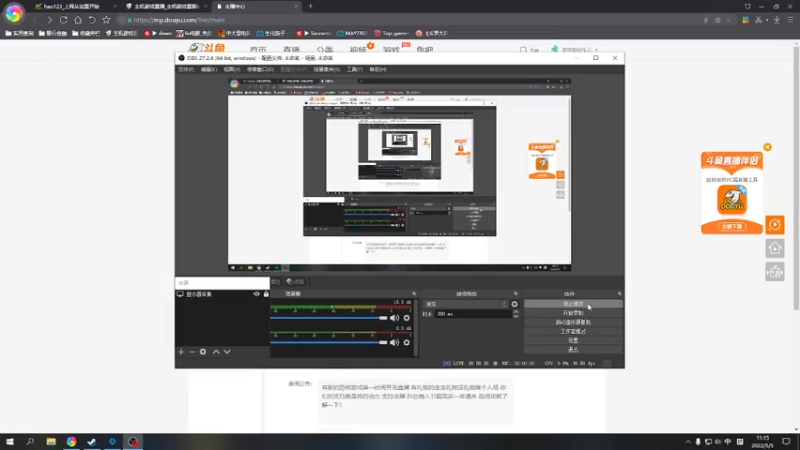800x450 pixels.
Task: Open the 实用查询 bookmarks folder
Action: point(19,33)
